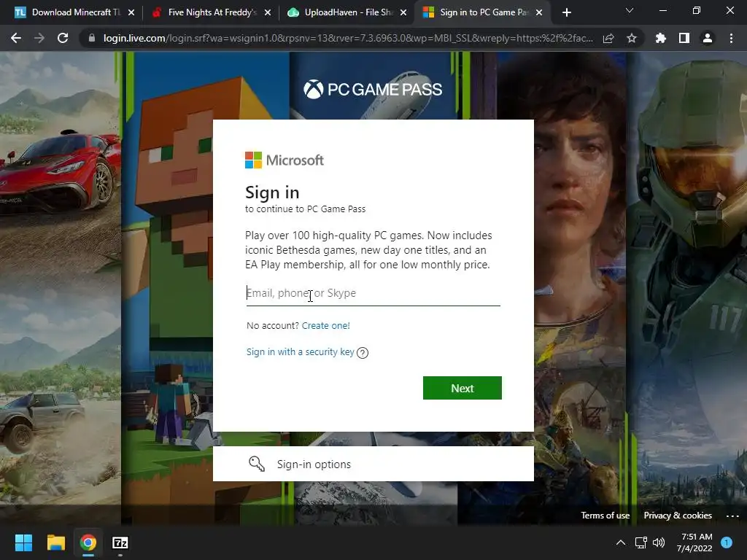The height and width of the screenshot is (560, 747).
Task: Toggle the Chrome side panel
Action: 684,38
